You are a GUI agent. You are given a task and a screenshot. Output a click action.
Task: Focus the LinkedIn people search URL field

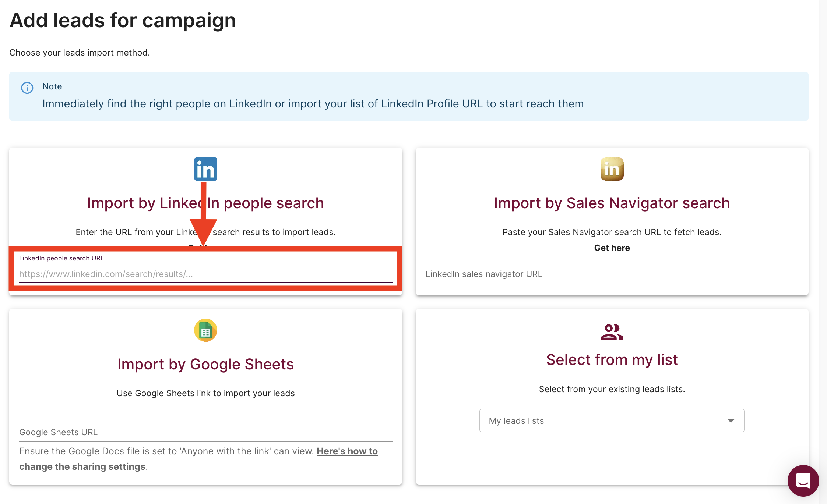[x=205, y=274]
